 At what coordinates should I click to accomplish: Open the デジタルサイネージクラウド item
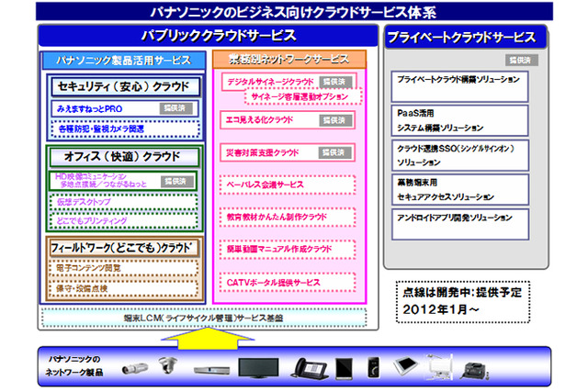click(x=288, y=82)
